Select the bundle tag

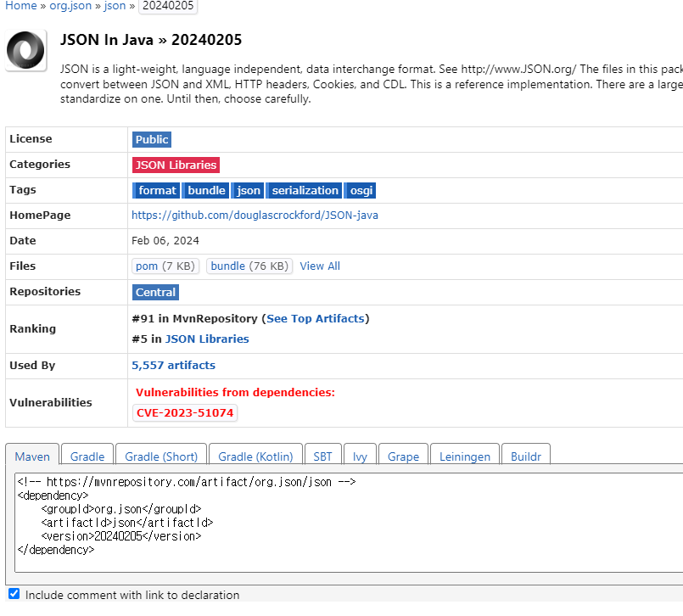point(205,191)
